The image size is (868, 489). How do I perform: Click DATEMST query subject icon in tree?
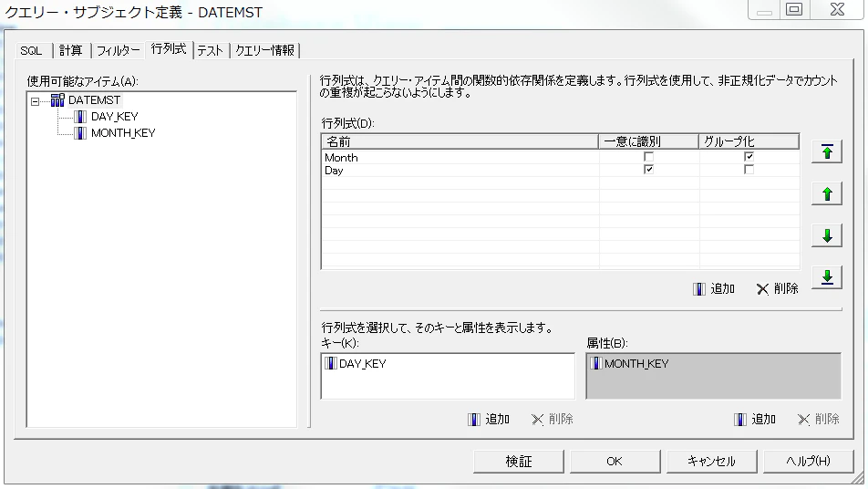click(x=57, y=100)
